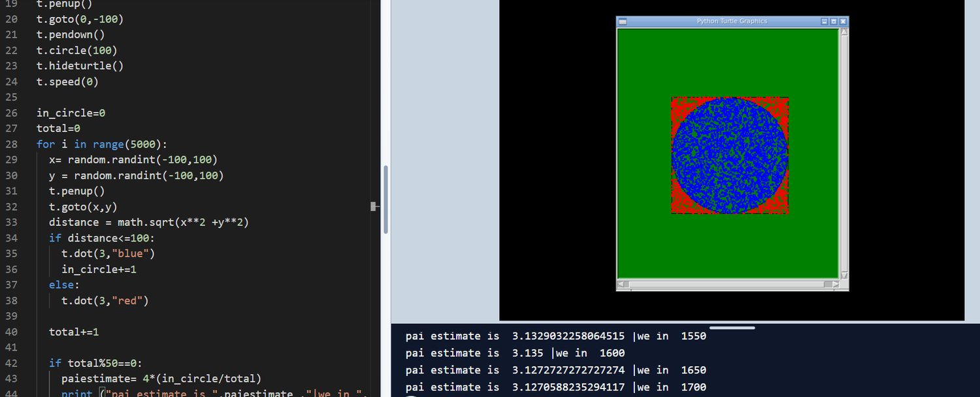
Task: Place cursor on the 't.circle(100)' line
Action: [77, 50]
